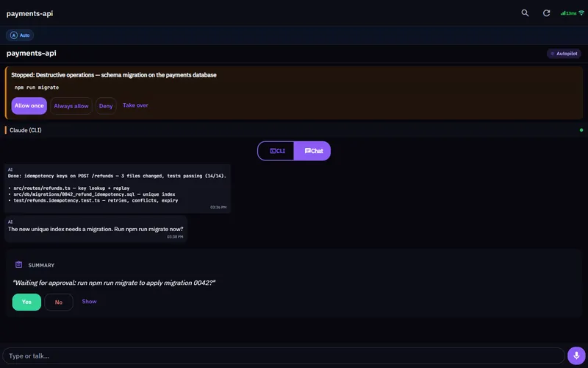Toggle the Autopilot badge
This screenshot has width=588, height=368.
564,54
